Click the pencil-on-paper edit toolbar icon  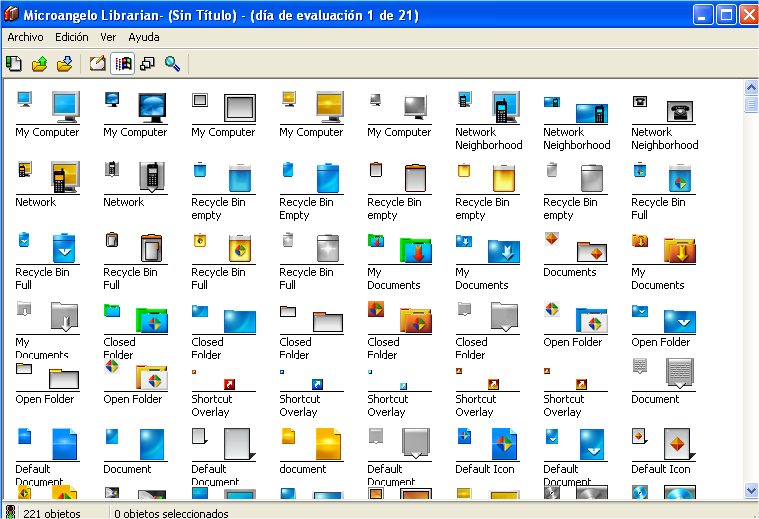point(97,63)
